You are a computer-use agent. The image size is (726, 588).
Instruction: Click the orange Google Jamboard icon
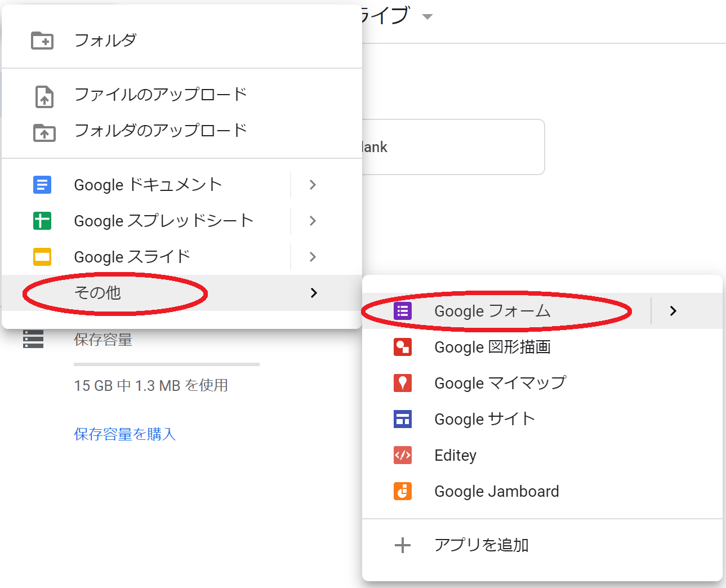(403, 491)
